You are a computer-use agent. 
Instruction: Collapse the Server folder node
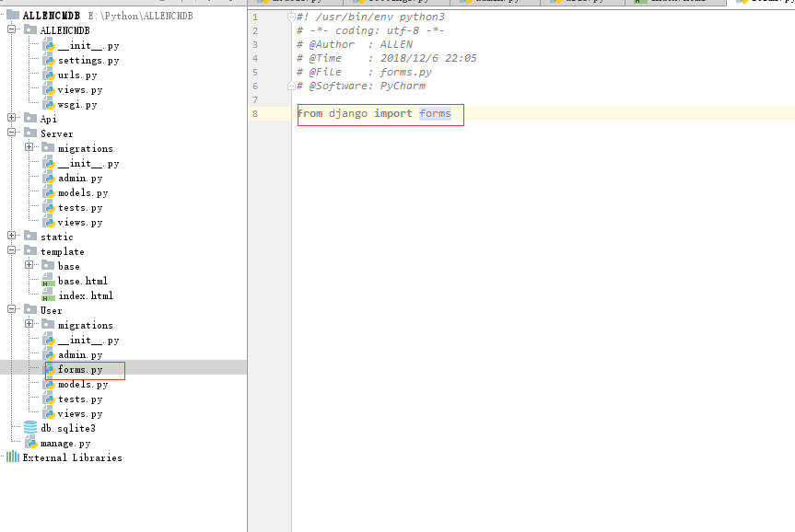tap(11, 133)
